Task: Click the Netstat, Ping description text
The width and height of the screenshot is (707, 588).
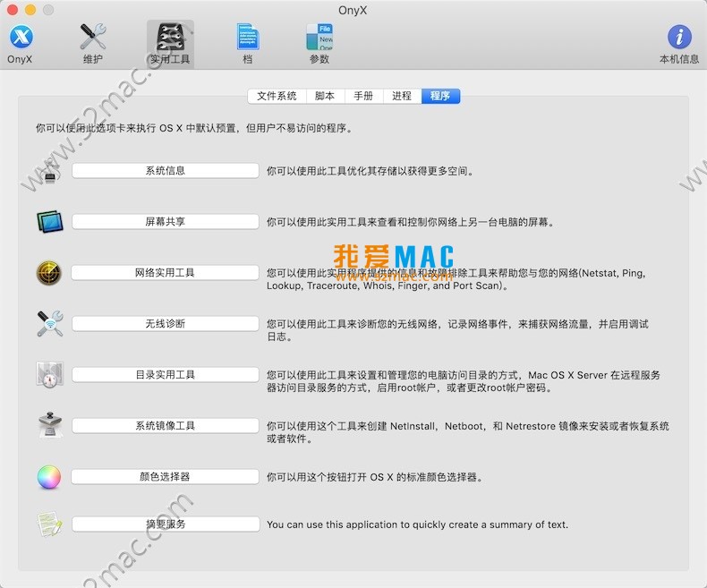Action: point(456,279)
